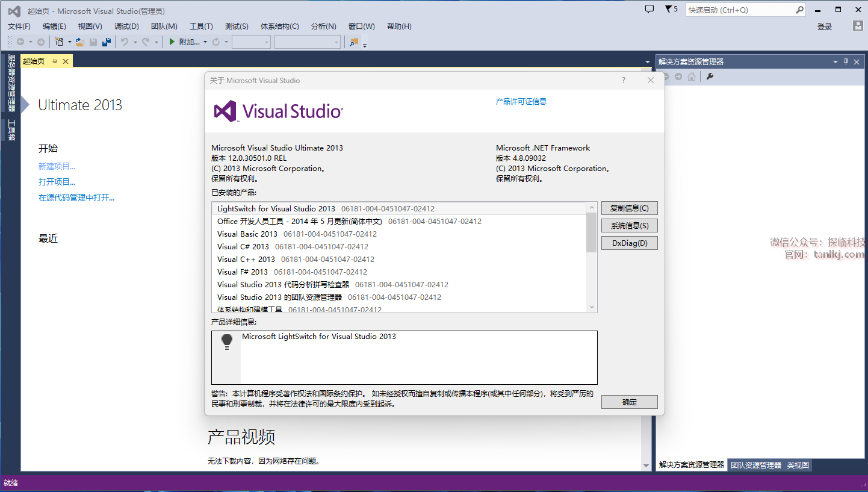Toggle auto-hide pin on Solution Explorer panel

click(846, 61)
